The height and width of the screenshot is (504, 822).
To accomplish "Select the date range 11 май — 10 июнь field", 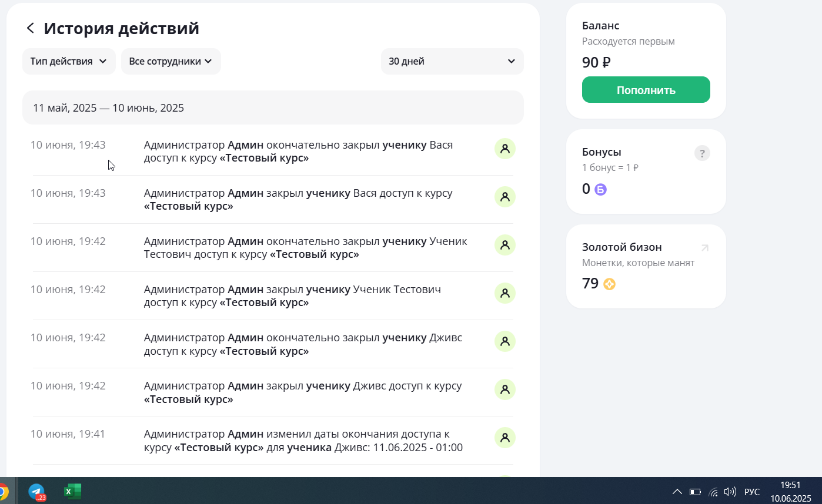I will pyautogui.click(x=273, y=107).
